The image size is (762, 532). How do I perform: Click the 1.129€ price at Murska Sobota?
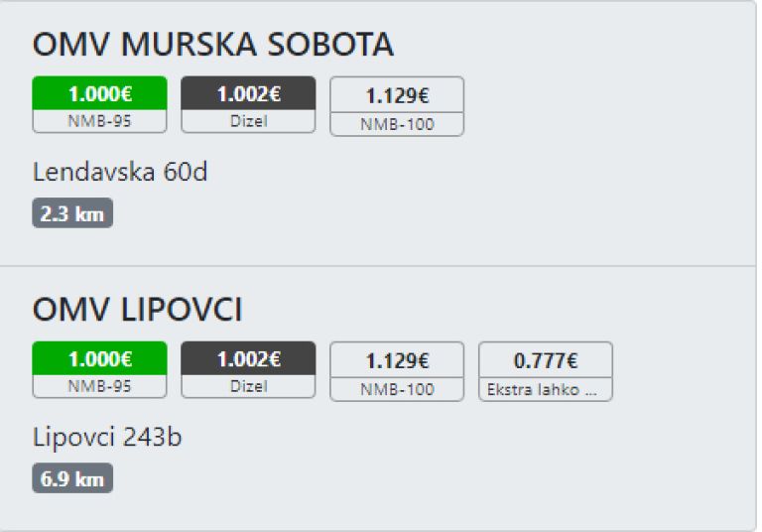tap(397, 95)
